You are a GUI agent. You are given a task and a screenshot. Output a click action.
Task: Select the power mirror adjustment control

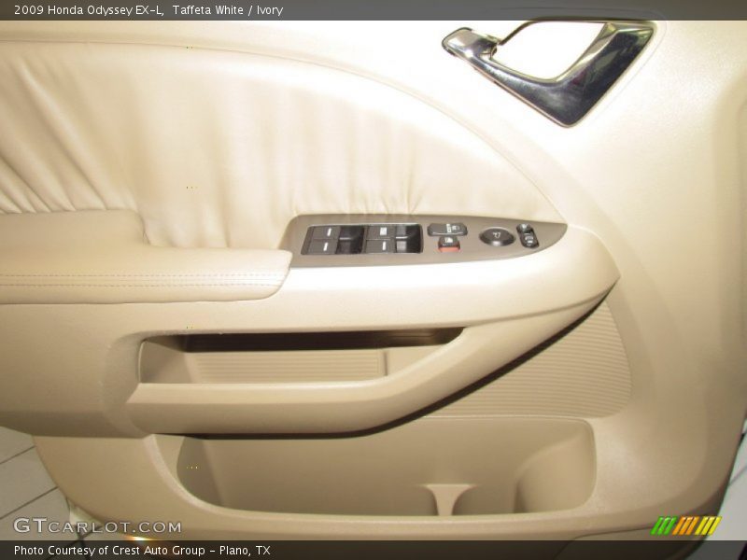point(498,235)
